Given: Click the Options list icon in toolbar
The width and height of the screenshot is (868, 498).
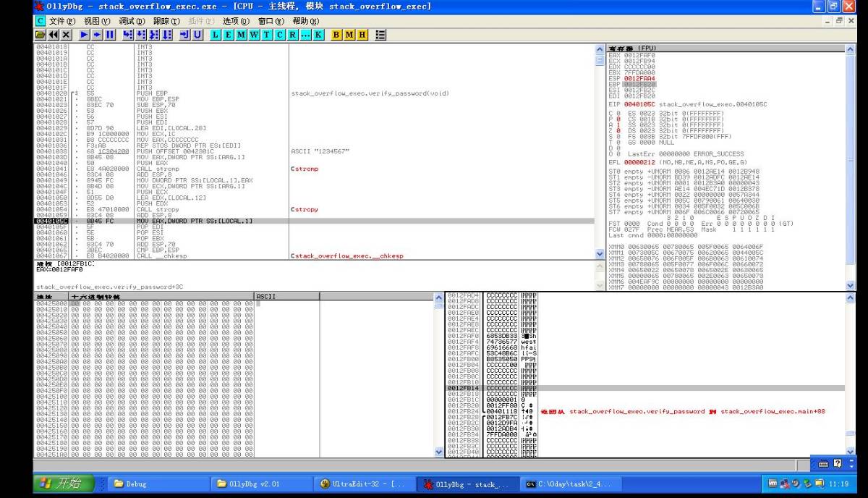Looking at the screenshot, I should tap(380, 35).
